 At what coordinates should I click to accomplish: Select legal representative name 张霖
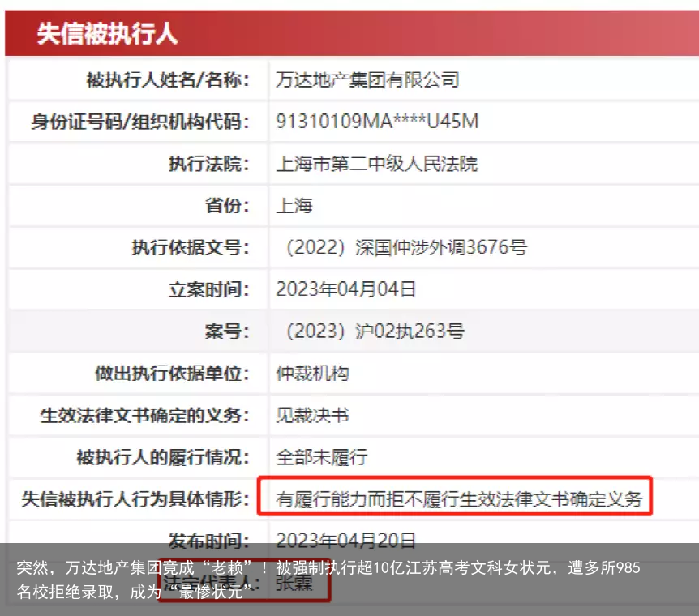(294, 583)
